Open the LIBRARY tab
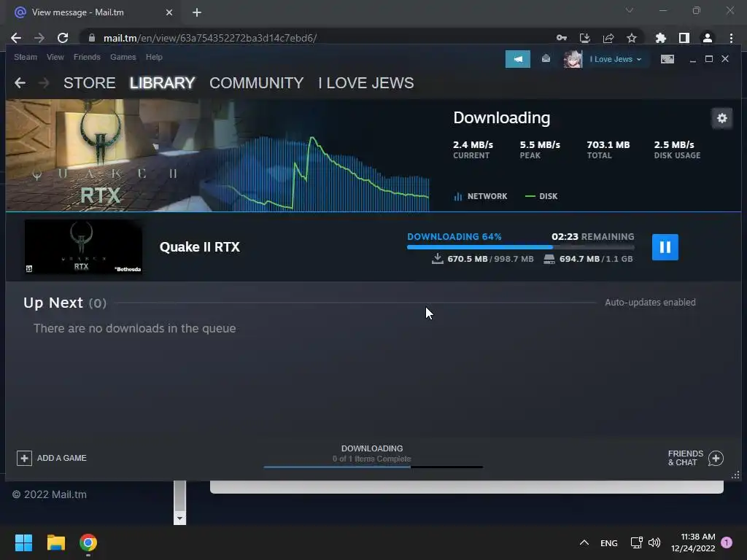This screenshot has width=747, height=560. pyautogui.click(x=162, y=83)
